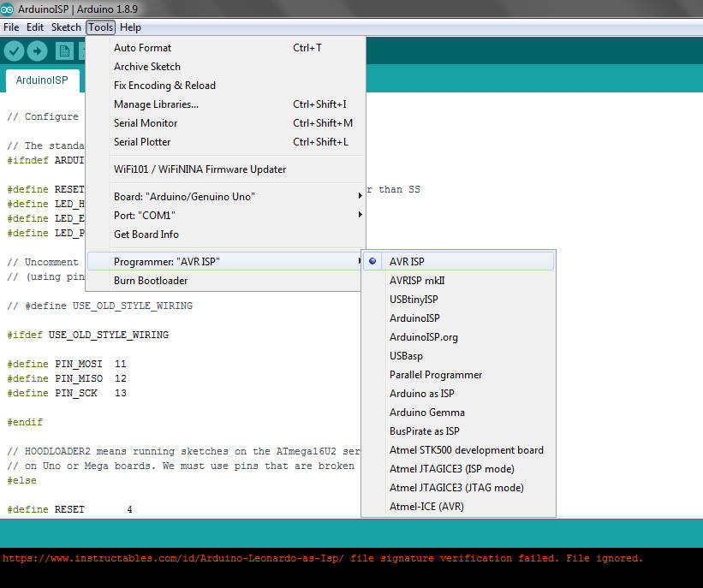Pick Parallel Programmer option
703x588 pixels.
[458, 375]
